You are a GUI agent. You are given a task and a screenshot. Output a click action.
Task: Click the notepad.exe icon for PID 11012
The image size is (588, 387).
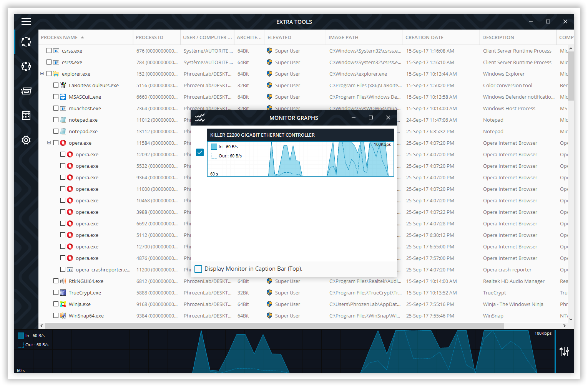pos(63,120)
